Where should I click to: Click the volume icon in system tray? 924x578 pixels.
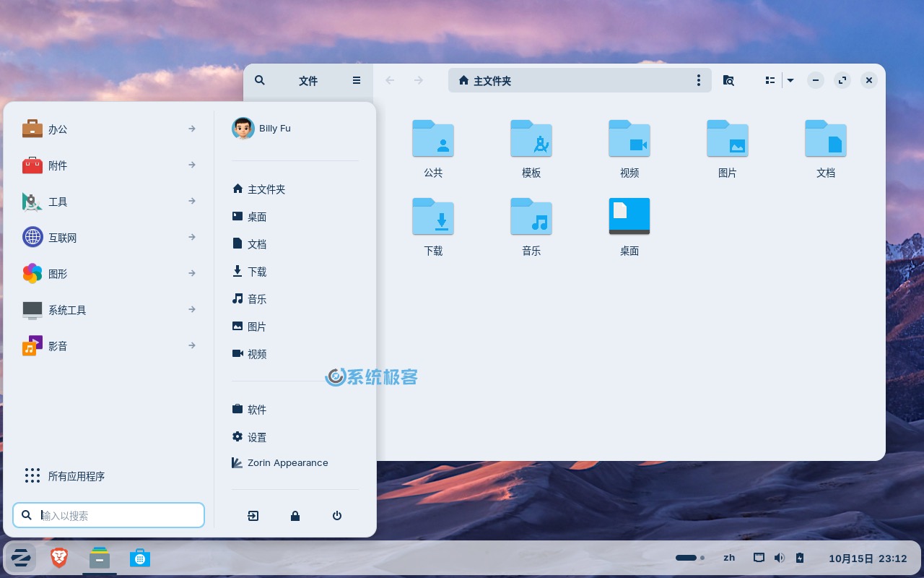(x=780, y=558)
